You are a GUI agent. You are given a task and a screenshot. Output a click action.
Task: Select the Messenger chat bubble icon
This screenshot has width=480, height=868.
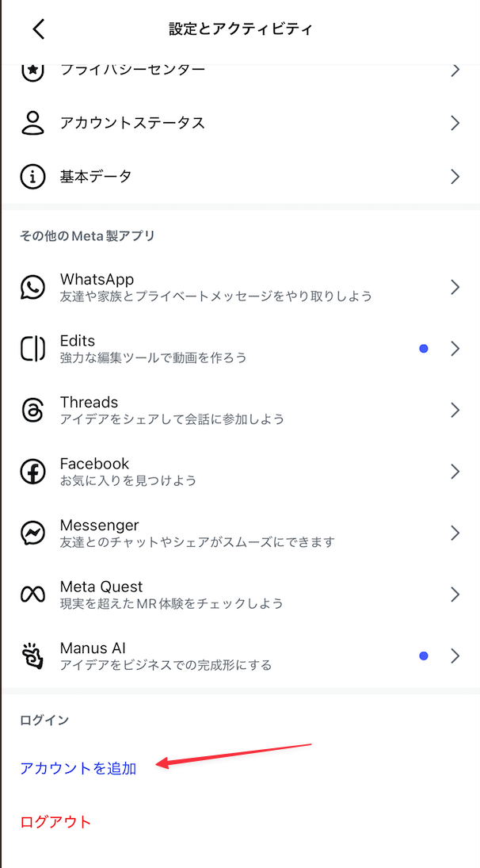32,533
